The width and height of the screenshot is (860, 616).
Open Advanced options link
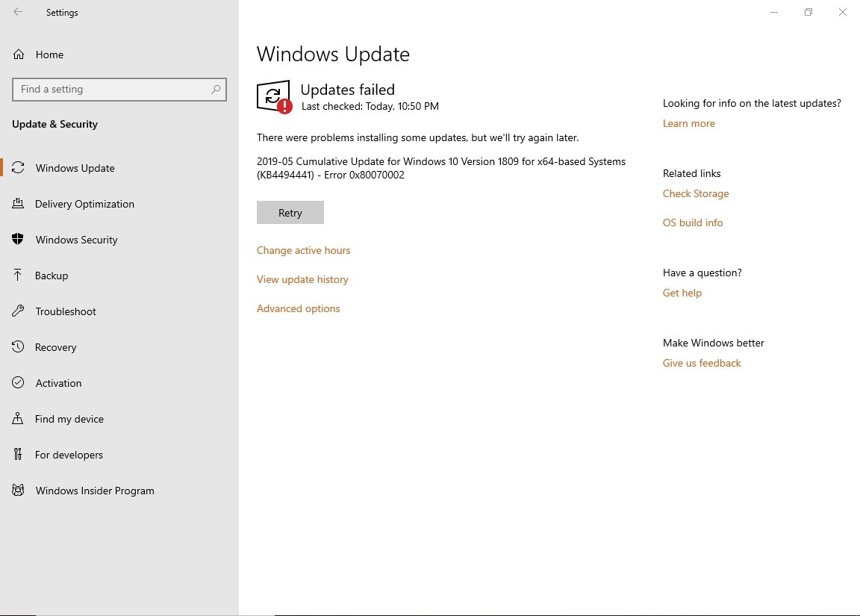click(x=299, y=308)
